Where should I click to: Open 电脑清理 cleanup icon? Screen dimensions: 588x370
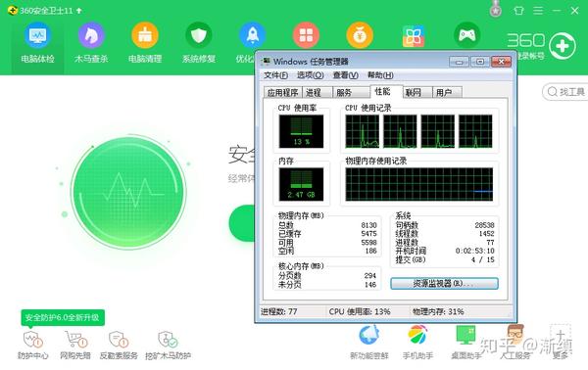[x=145, y=35]
